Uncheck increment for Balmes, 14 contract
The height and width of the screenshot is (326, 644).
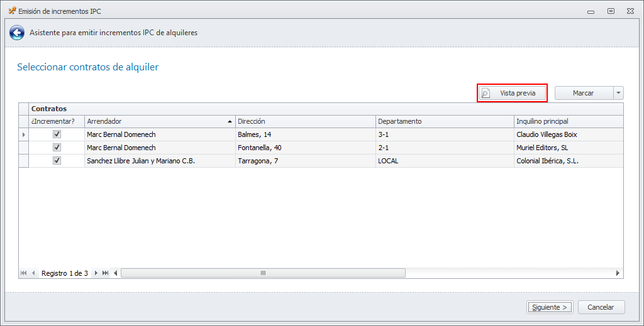click(x=57, y=134)
